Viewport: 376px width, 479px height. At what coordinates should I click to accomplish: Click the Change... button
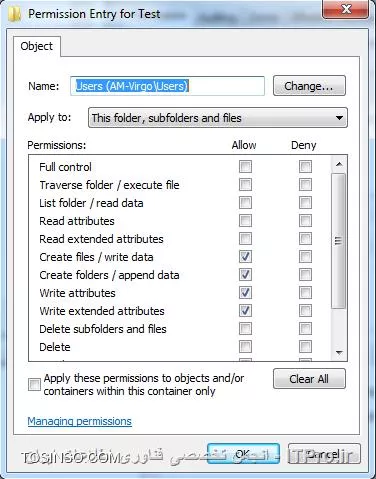click(x=309, y=86)
